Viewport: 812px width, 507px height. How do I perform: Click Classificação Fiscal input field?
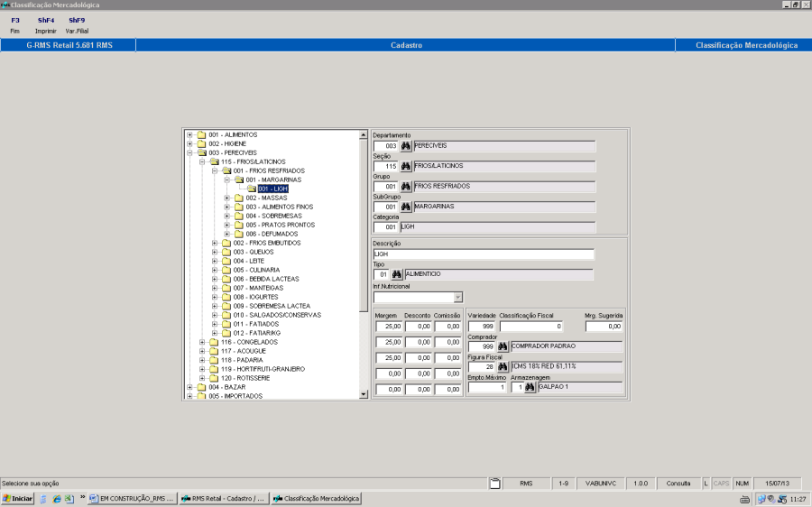click(531, 327)
